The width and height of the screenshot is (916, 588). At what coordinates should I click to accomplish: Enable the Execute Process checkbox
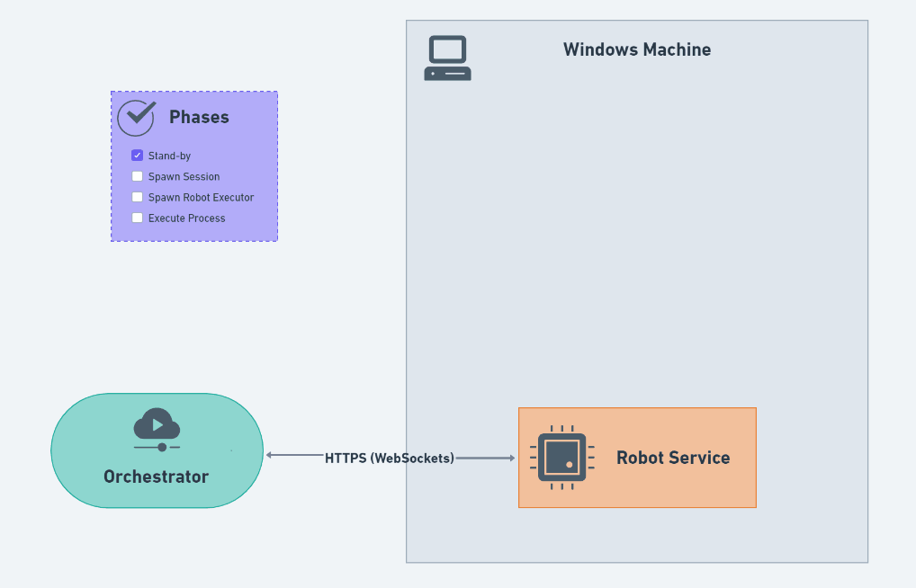[x=137, y=217]
